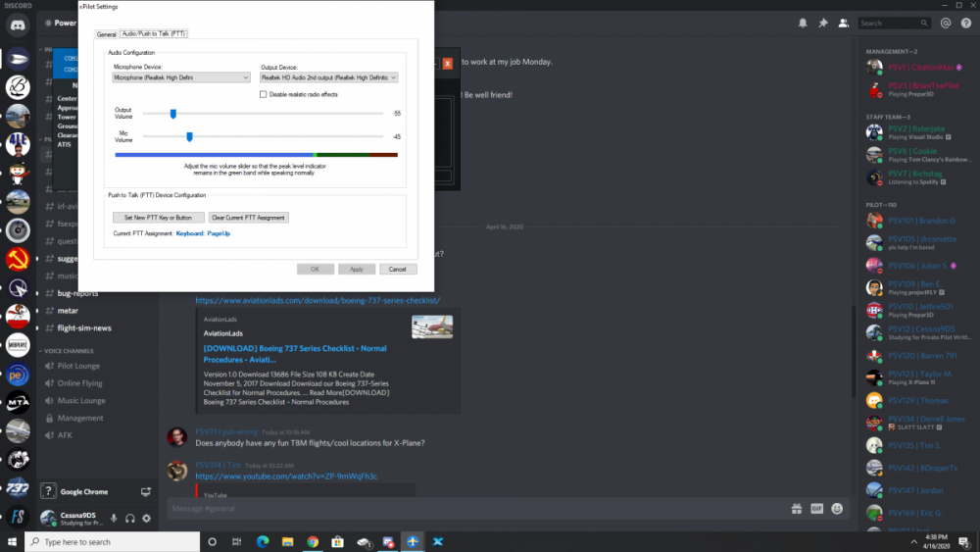Open the FS server icon
Viewport: 980px width, 552px height.
tap(18, 517)
